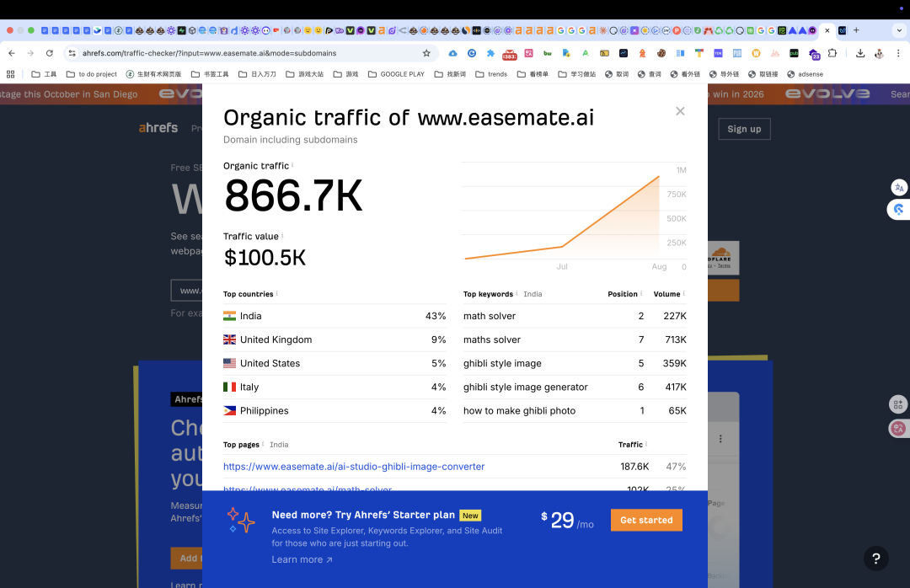Viewport: 910px width, 588px height.
Task: Open the 生财有术网页版 bookmark
Action: (x=154, y=74)
